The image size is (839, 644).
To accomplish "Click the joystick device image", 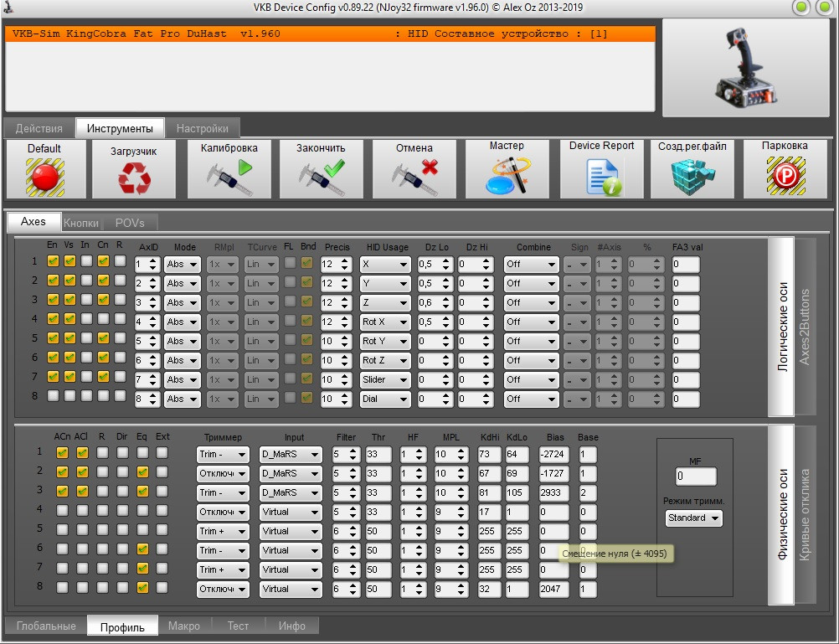I will (x=746, y=68).
